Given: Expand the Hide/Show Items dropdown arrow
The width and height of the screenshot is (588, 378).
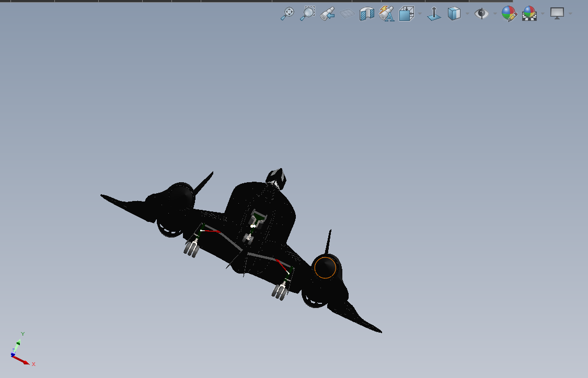Looking at the screenshot, I should tap(495, 14).
